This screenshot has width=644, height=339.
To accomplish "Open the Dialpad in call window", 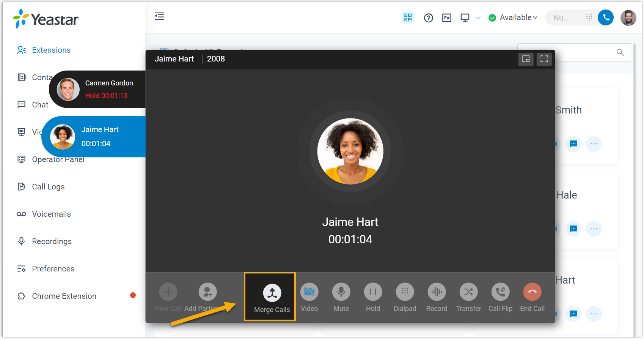I will click(405, 292).
